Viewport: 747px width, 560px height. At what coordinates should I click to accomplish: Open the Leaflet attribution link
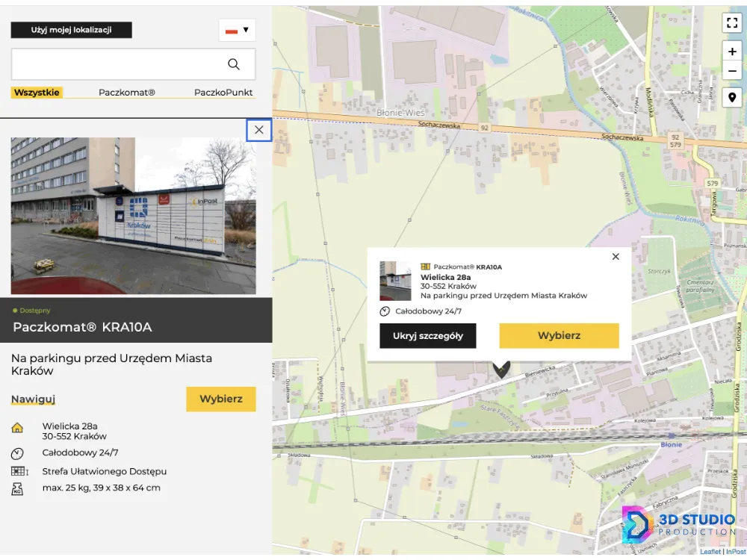(x=710, y=552)
